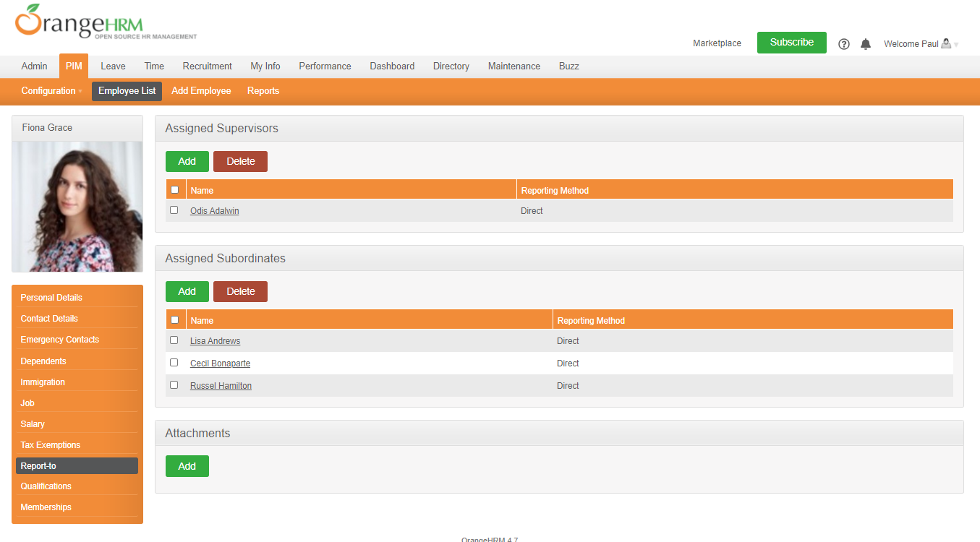Open the Time module tab

[154, 66]
